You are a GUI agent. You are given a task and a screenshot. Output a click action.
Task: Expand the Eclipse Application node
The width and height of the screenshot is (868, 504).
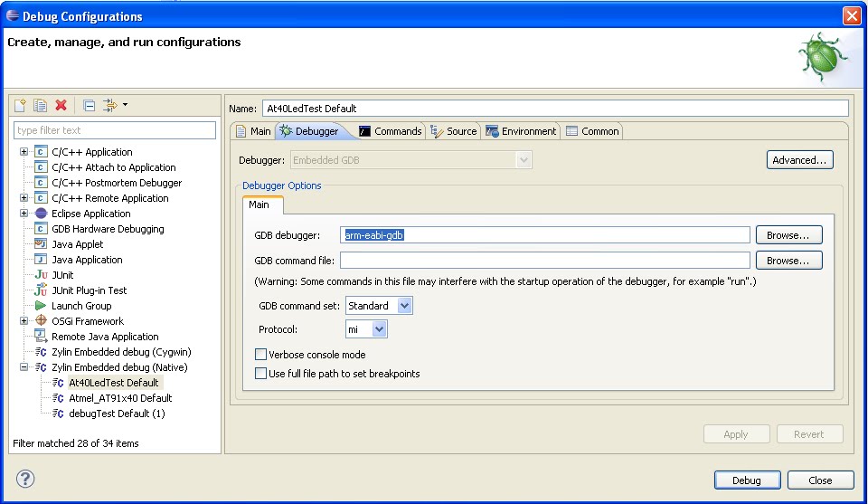click(24, 214)
